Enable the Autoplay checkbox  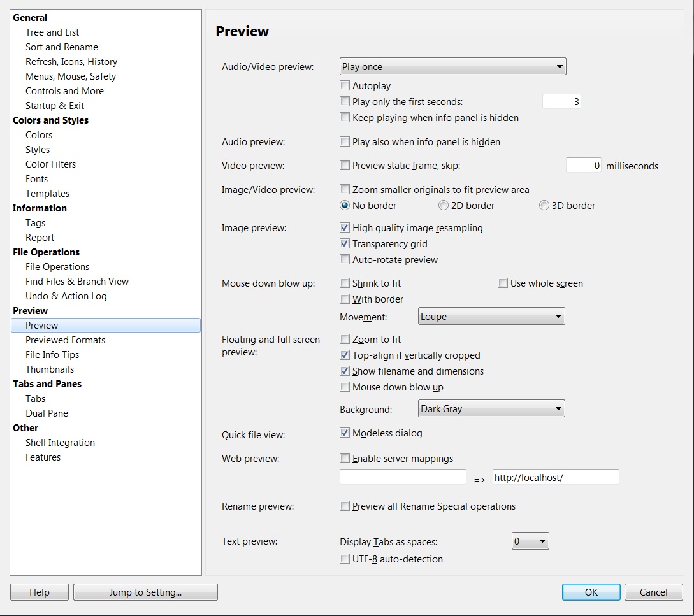click(x=345, y=86)
